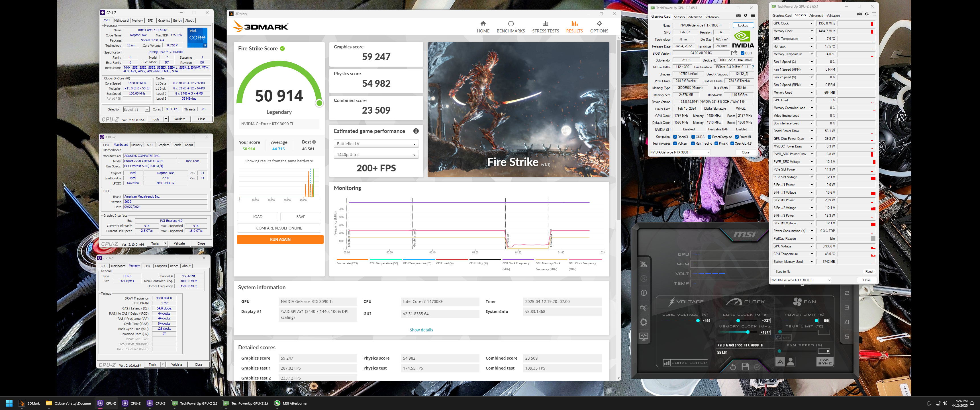
Task: Click the BIOS share/export arrow icon in GPU-Z
Action: pos(734,53)
